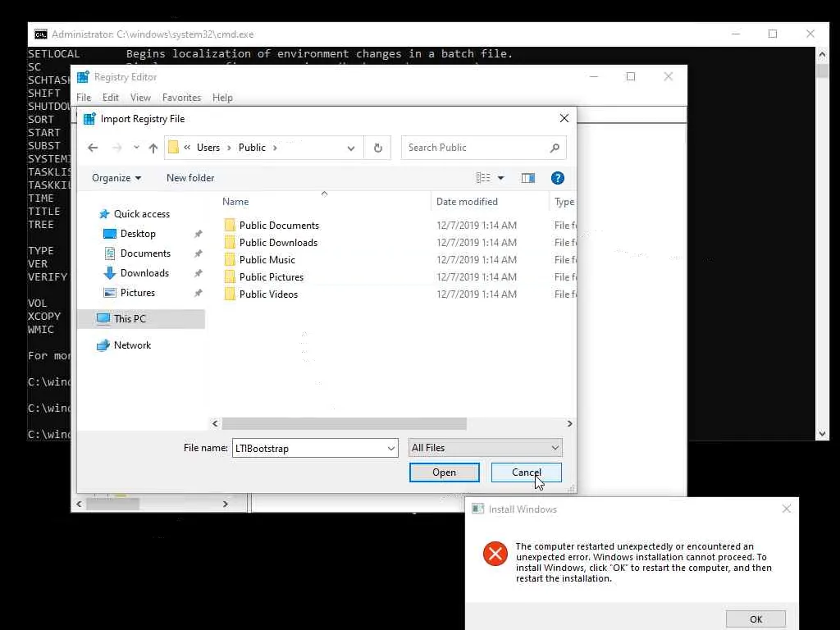The image size is (840, 630).
Task: Go back using the Back arrow
Action: tap(93, 148)
